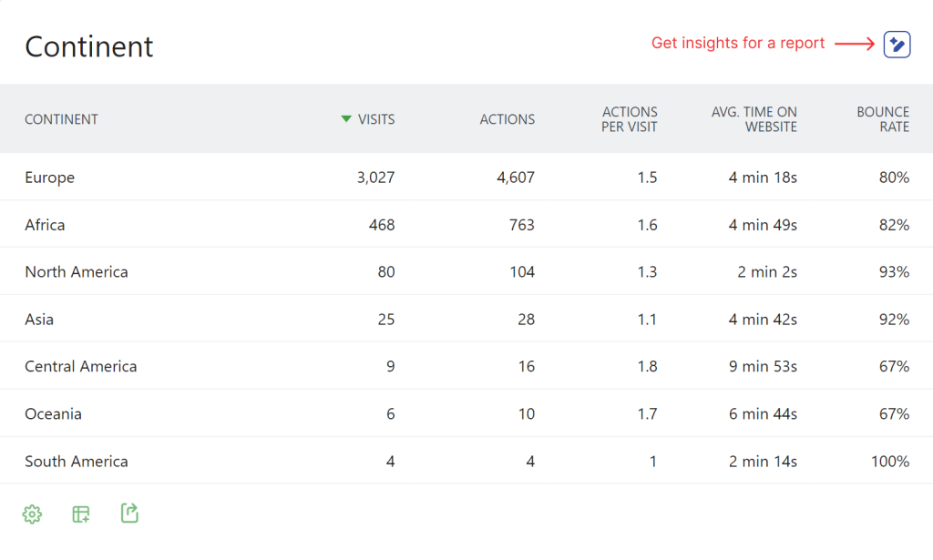Click Europe's visits value 3,027
Screen dimensions: 933x560
pos(375,178)
